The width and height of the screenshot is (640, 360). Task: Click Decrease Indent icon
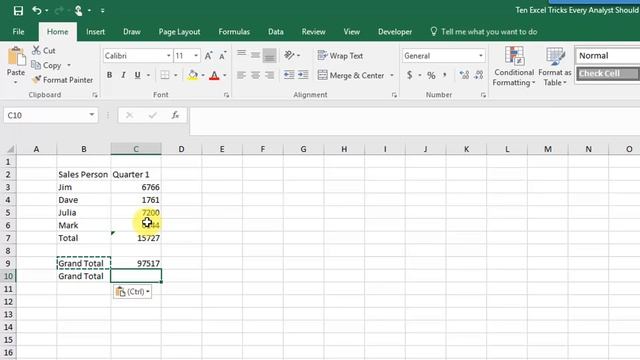[x=289, y=75]
